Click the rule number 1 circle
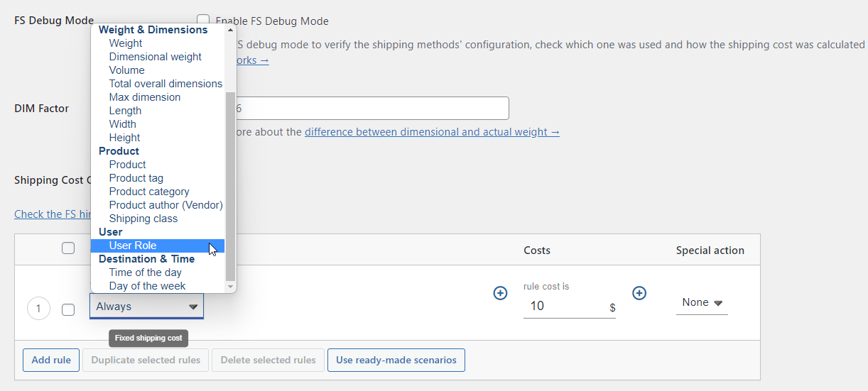 coord(38,309)
